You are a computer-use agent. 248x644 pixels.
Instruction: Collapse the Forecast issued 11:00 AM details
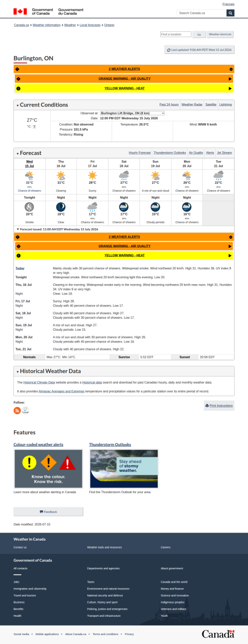58,229
